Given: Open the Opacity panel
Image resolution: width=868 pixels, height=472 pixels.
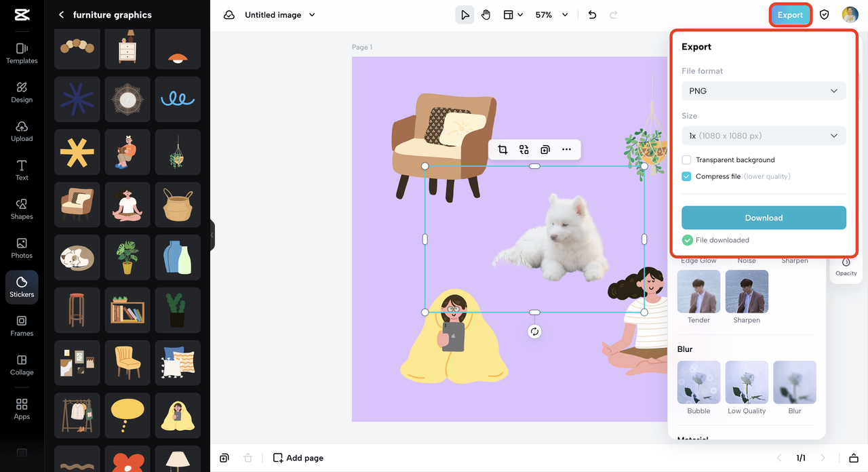Looking at the screenshot, I should 846,266.
